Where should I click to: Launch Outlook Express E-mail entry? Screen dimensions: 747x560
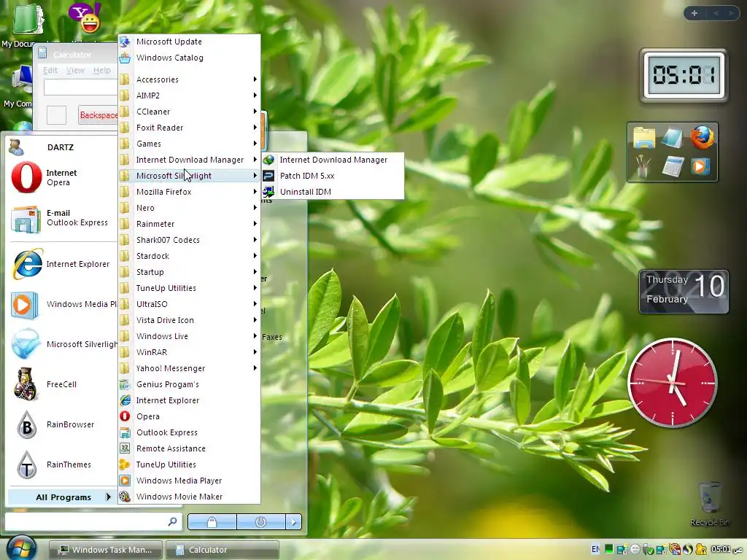[61, 218]
